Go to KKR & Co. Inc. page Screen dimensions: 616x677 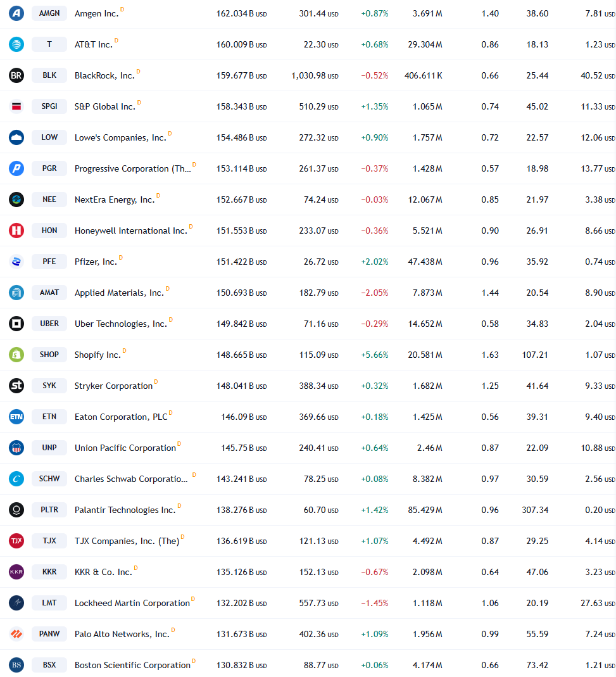point(104,572)
